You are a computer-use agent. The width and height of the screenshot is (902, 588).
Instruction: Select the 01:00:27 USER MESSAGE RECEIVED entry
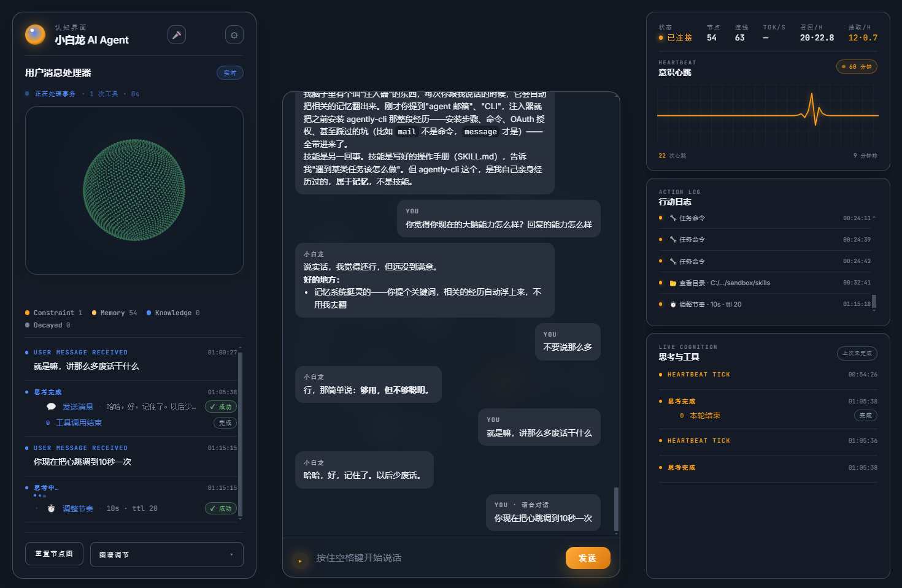[x=131, y=359]
